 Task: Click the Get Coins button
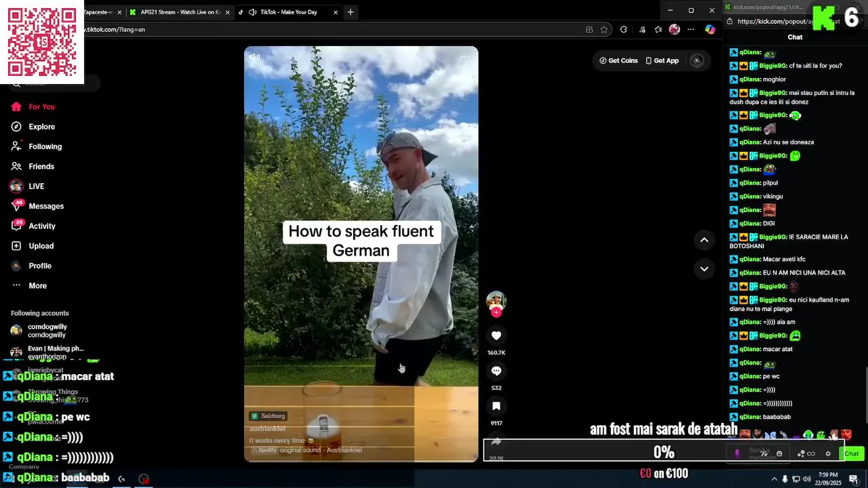tap(618, 60)
